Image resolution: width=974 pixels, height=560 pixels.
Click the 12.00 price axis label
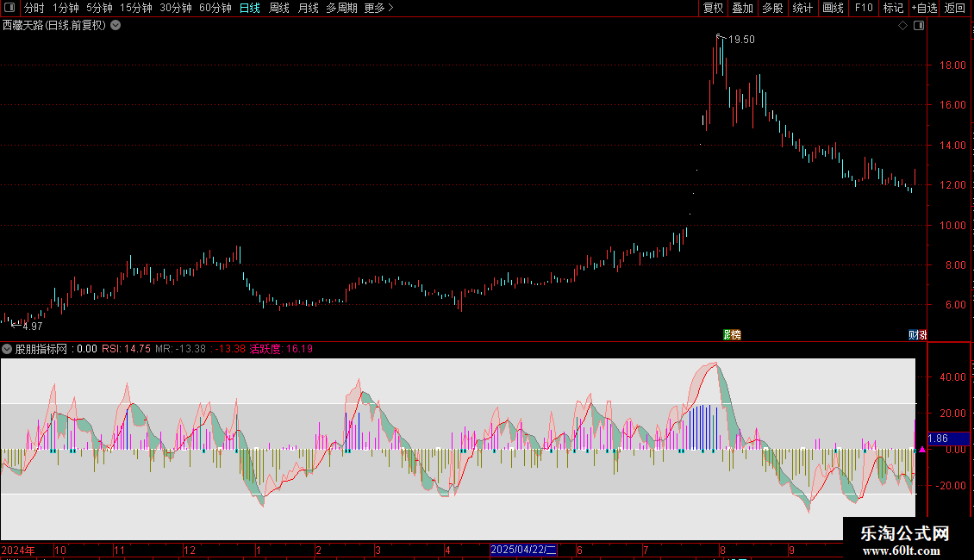pos(952,185)
